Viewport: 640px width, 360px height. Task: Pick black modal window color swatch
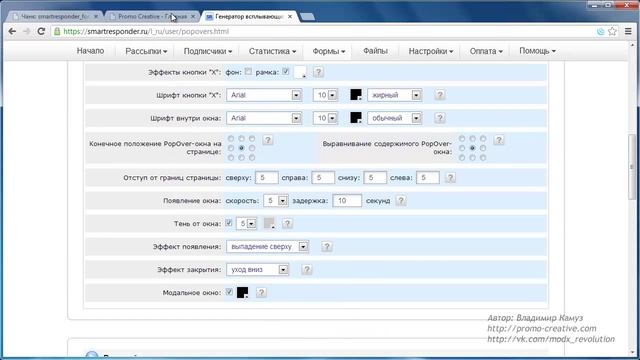[x=242, y=292]
